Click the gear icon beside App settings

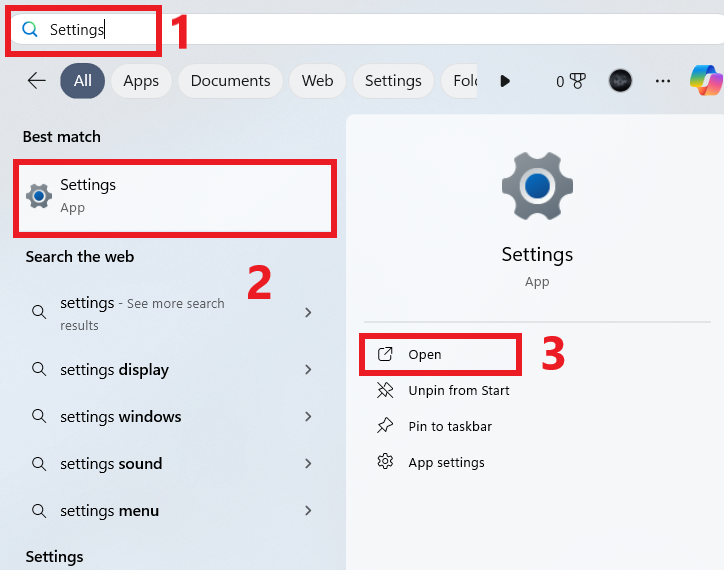[x=385, y=461]
